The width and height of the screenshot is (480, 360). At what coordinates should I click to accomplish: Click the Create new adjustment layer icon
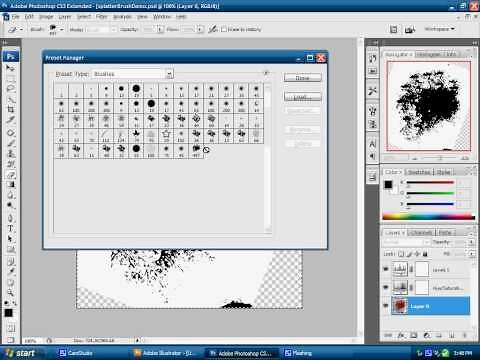[427, 335]
